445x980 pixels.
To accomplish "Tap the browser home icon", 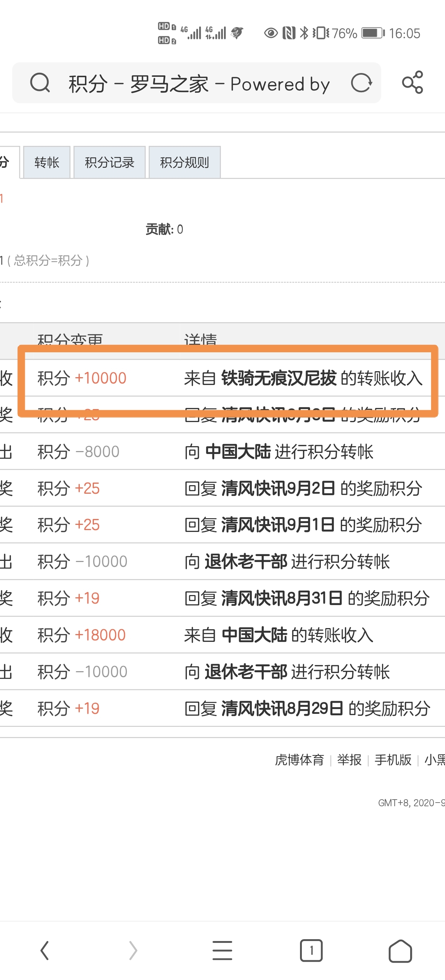I will coord(400,951).
